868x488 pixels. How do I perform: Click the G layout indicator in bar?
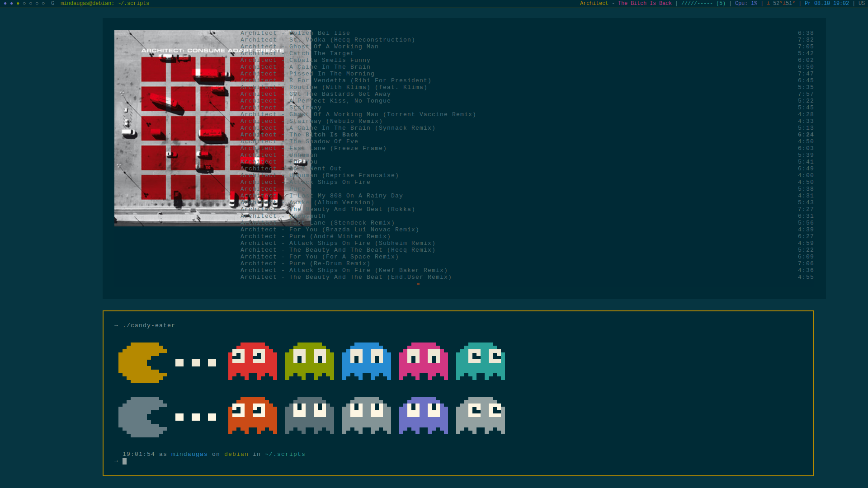pyautogui.click(x=53, y=4)
